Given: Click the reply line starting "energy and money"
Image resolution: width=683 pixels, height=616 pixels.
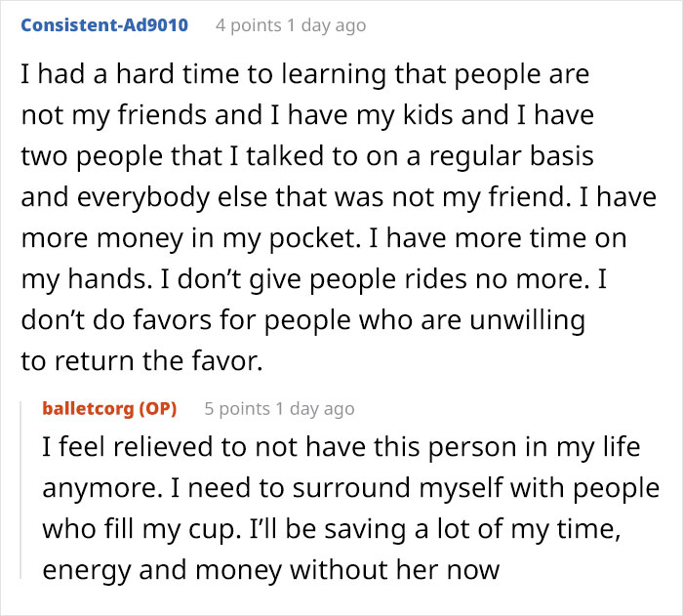Looking at the screenshot, I should 270,568.
